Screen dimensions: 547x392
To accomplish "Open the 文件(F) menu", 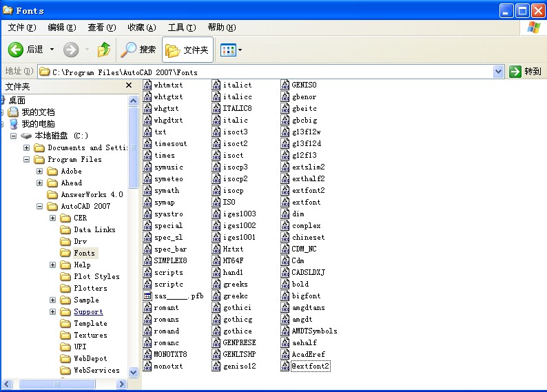I will pyautogui.click(x=22, y=27).
